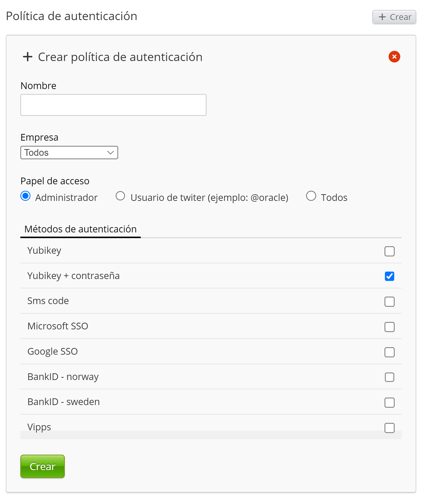
Task: Tick the Sms code checkbox
Action: [389, 302]
